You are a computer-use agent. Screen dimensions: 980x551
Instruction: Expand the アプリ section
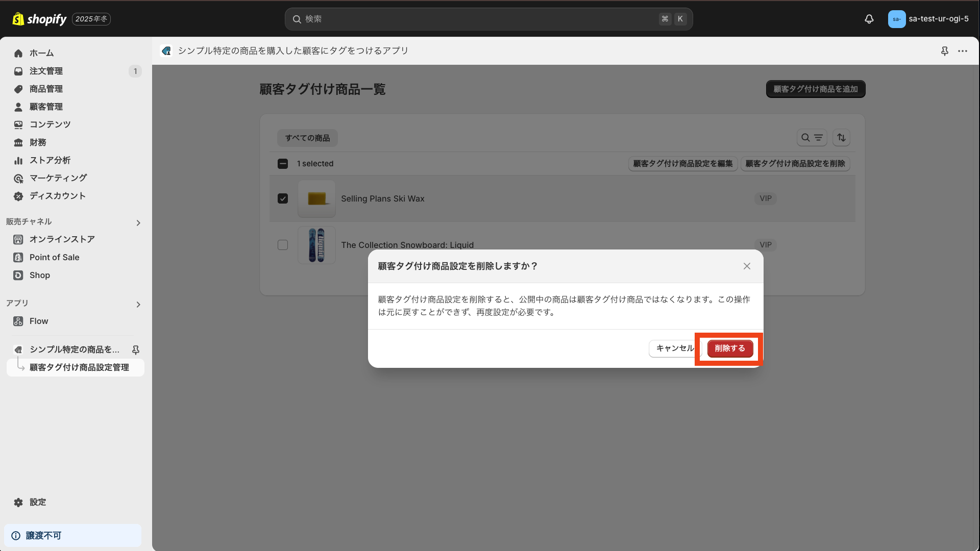click(x=138, y=304)
